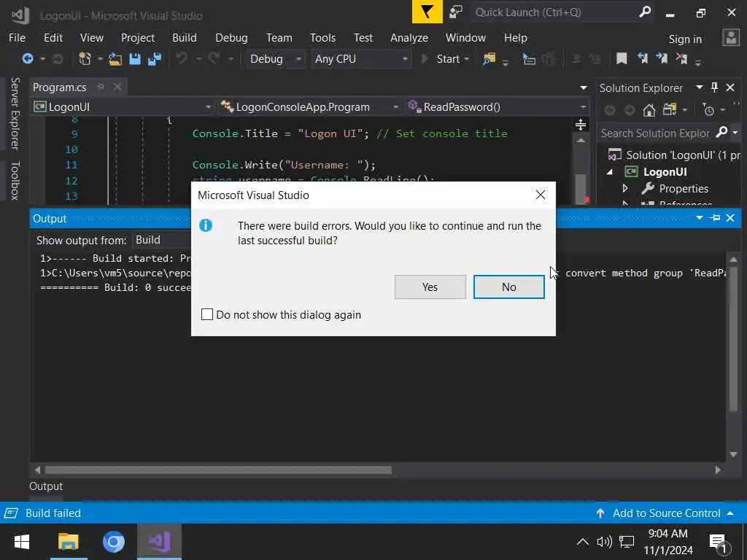Click the Navigate Backward arrow icon
Screen dimensions: 747x560
28,58
